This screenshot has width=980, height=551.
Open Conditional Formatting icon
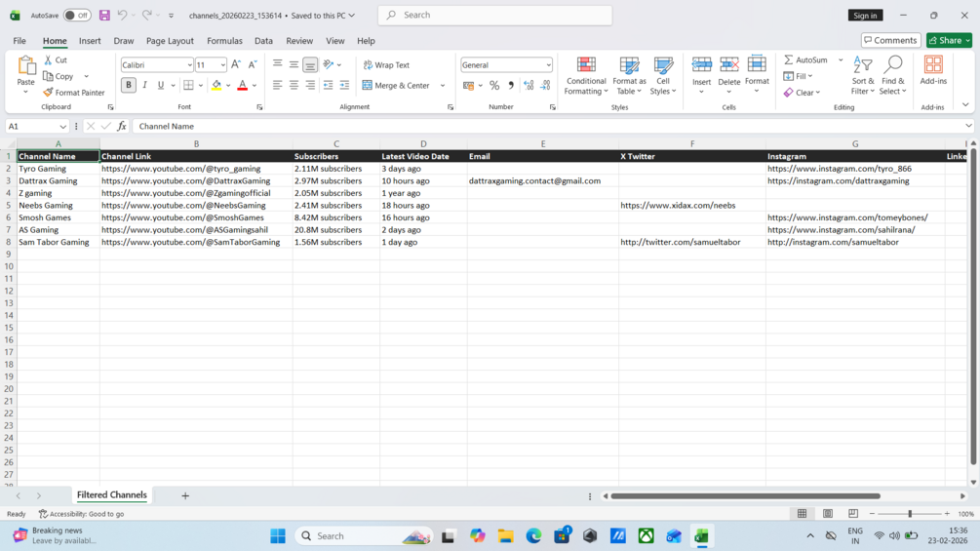coord(586,65)
